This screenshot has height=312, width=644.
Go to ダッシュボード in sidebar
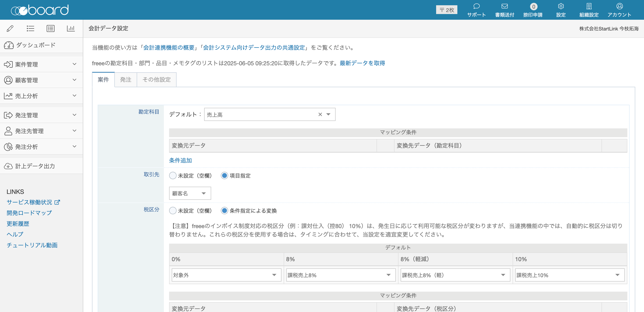41,45
